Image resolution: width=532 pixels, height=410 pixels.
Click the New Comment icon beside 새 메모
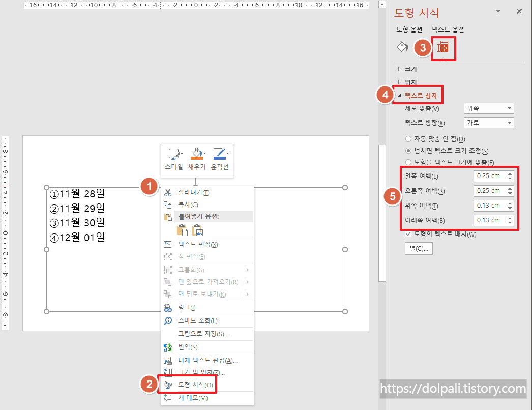[168, 398]
